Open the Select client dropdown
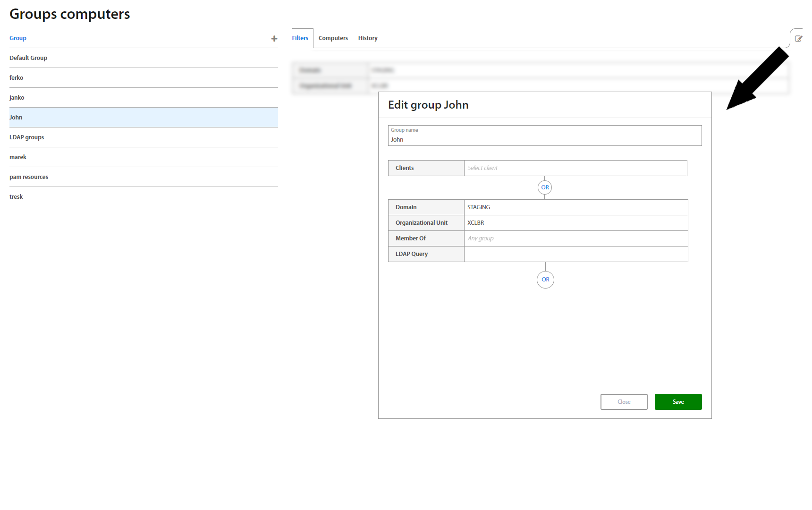This screenshot has height=510, width=812. [575, 168]
